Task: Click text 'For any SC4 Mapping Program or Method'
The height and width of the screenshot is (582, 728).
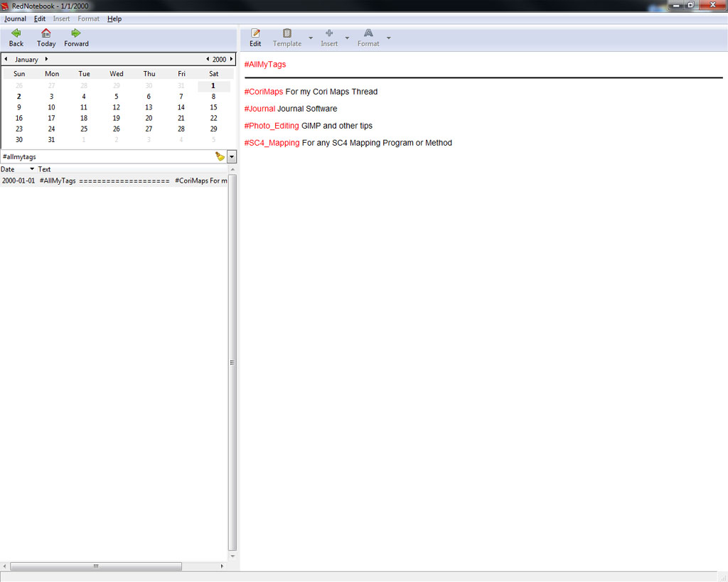Action: [x=377, y=143]
